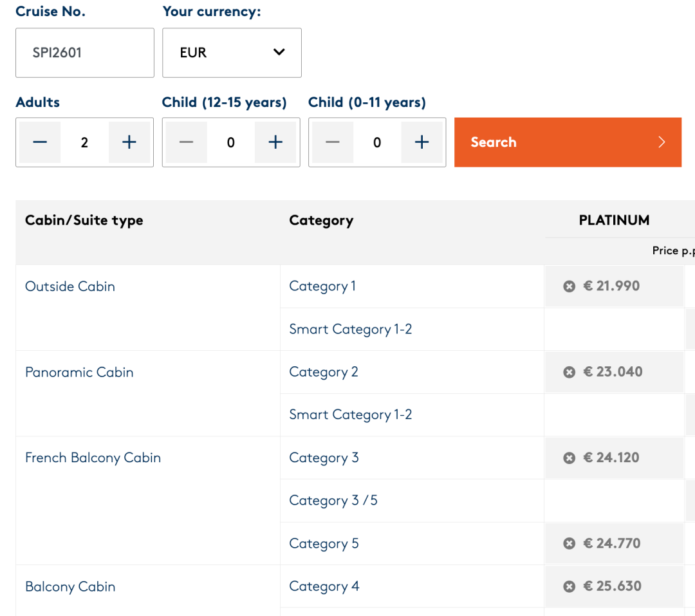Add a child aged 12-15 with plus
Screen dimensions: 695x616
275,142
